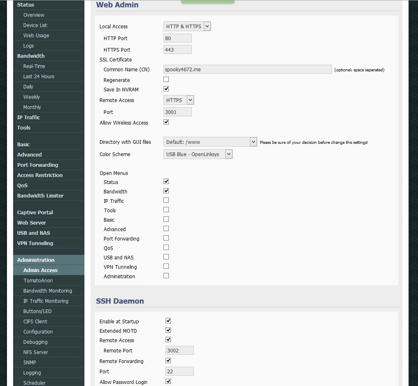The image size is (418, 386).
Task: Open Buttons/LED settings page
Action: tap(37, 311)
